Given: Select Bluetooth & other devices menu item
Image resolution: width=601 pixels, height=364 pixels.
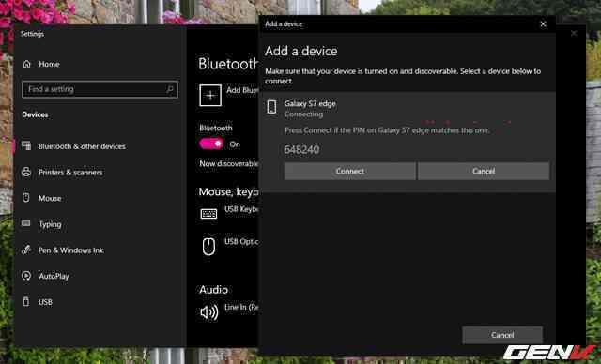Looking at the screenshot, I should coord(82,146).
